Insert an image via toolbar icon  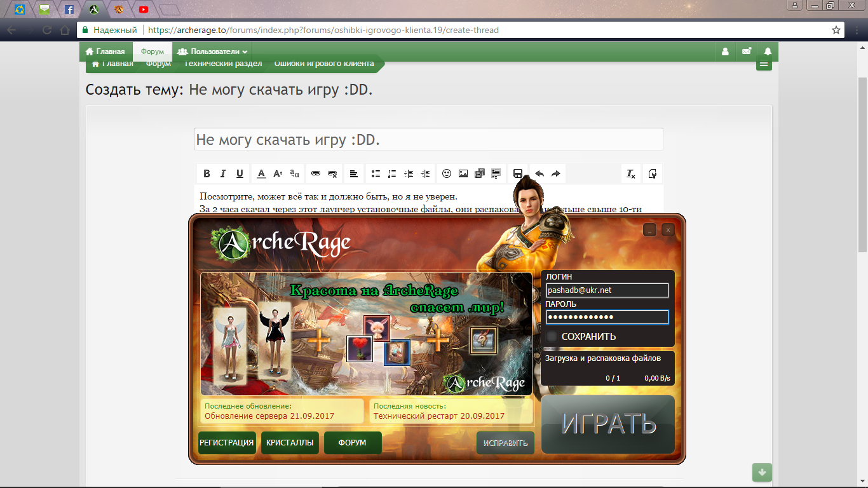click(x=463, y=173)
